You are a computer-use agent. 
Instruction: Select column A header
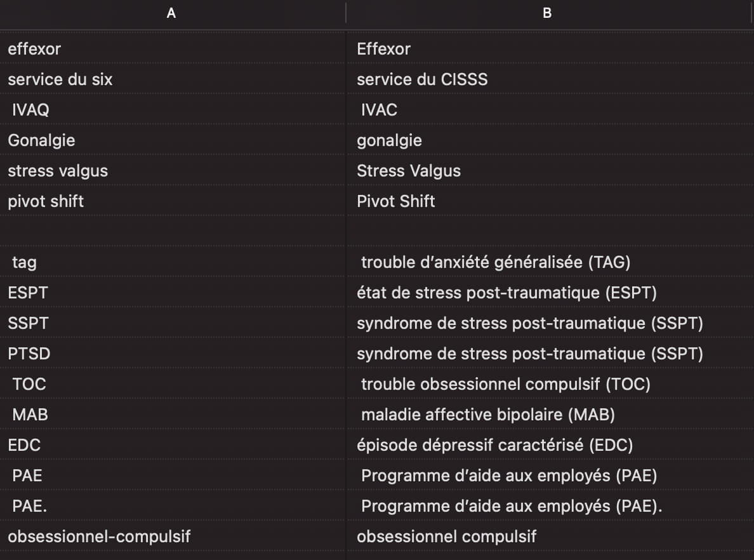(171, 13)
